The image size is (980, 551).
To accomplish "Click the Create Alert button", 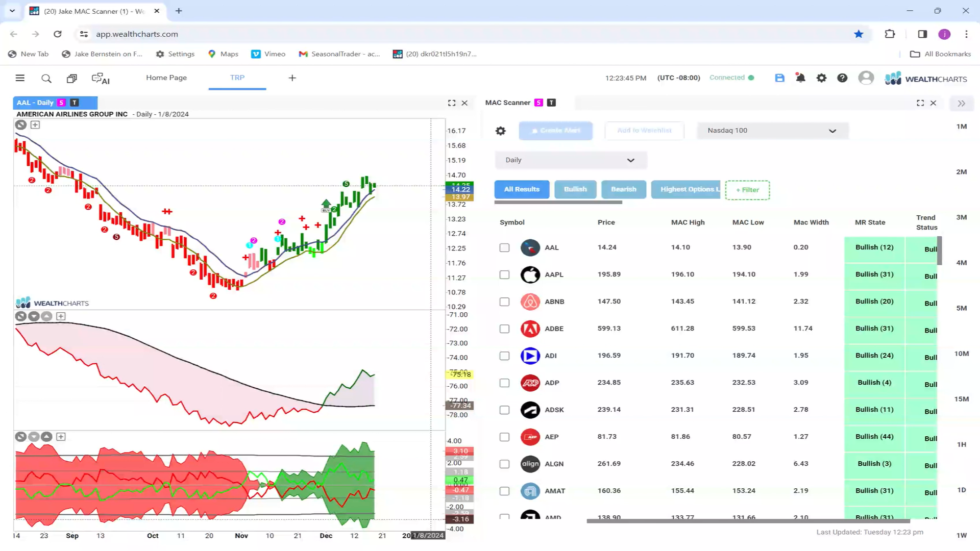I will pyautogui.click(x=556, y=131).
